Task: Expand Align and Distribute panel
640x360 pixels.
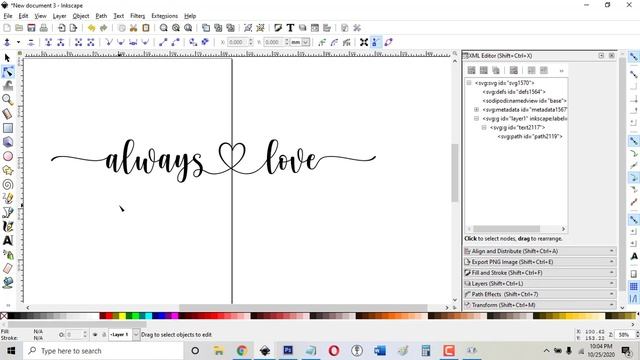Action: click(x=540, y=251)
